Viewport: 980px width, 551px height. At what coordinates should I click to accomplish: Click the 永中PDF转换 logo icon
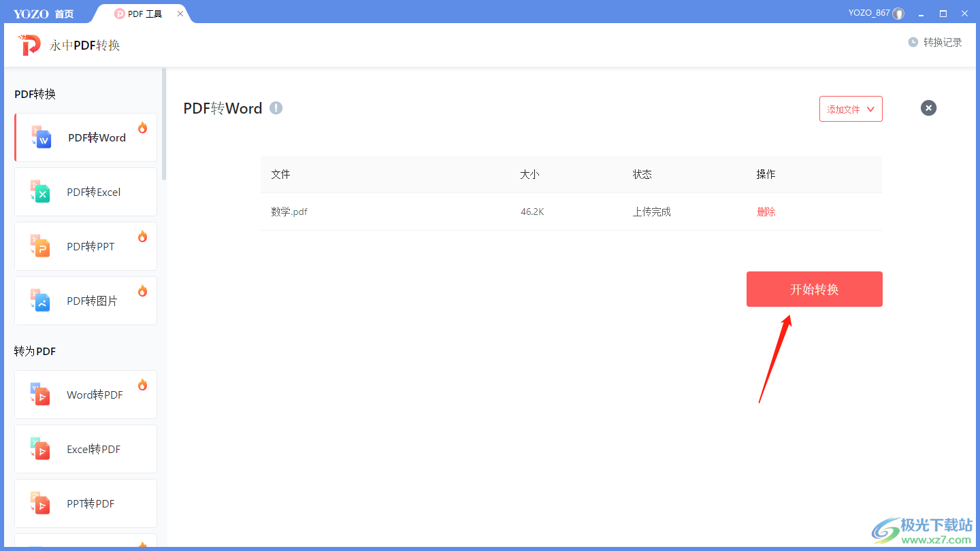[30, 45]
